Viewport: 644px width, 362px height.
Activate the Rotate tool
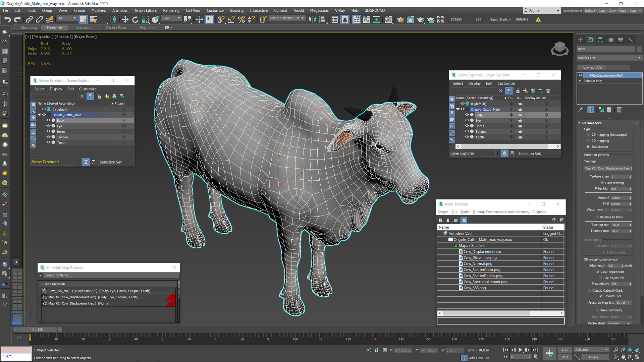(135, 19)
